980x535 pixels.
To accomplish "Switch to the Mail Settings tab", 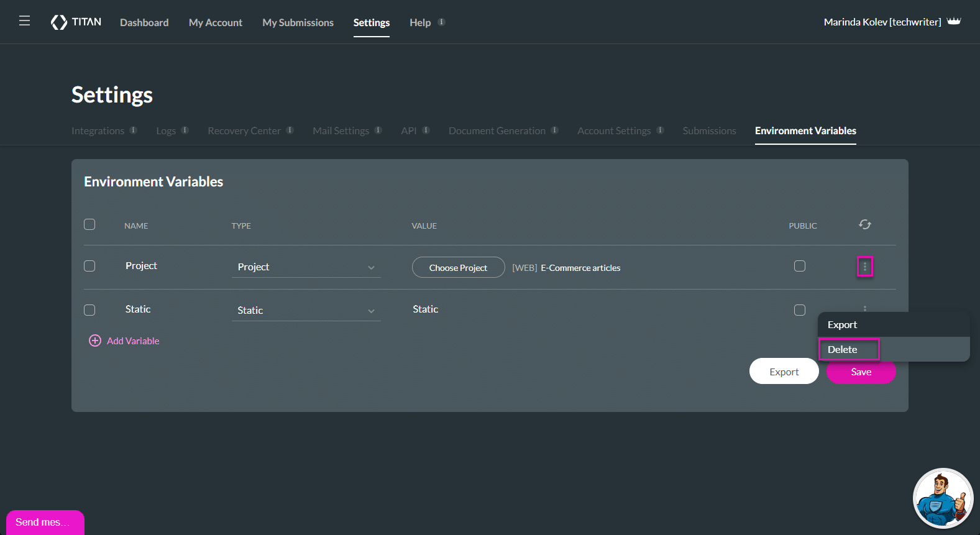I will tap(341, 130).
